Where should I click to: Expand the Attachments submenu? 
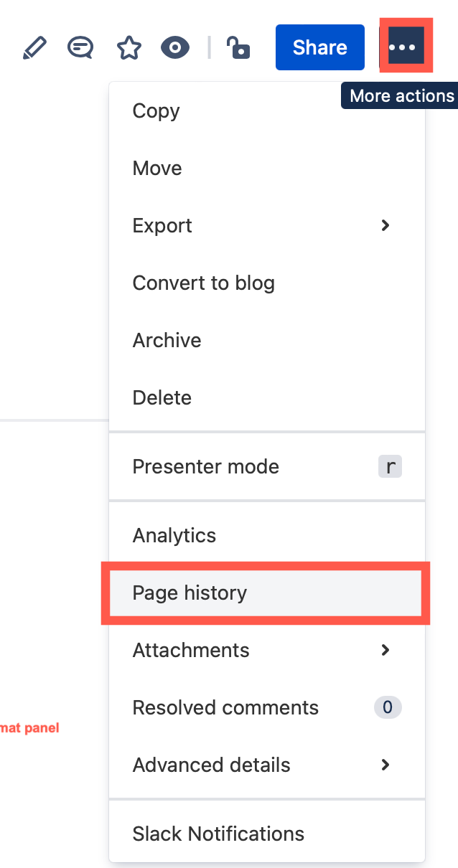pos(385,650)
